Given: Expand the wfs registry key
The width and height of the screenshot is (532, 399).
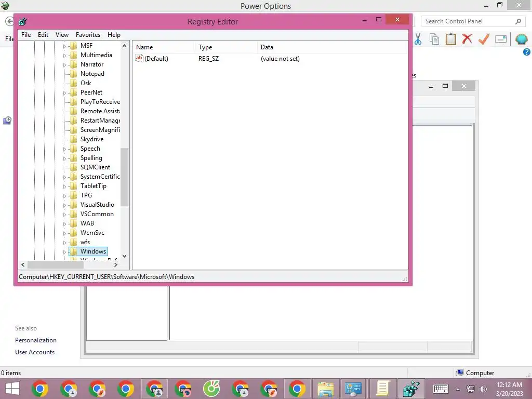Looking at the screenshot, I should 64,243.
